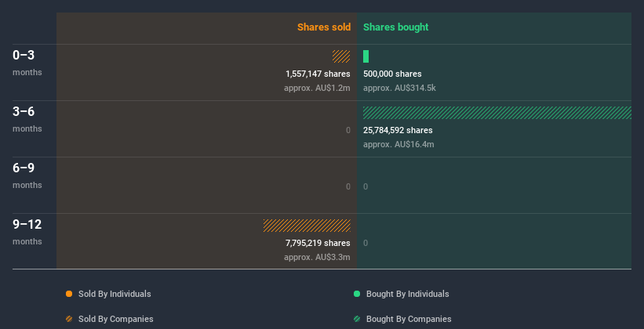Click the 500,000 shares value

click(x=392, y=74)
